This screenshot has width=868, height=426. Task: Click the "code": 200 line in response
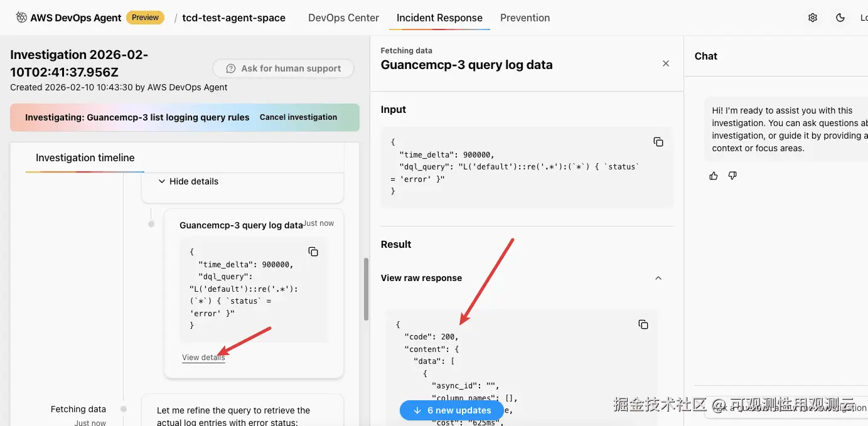coord(432,337)
